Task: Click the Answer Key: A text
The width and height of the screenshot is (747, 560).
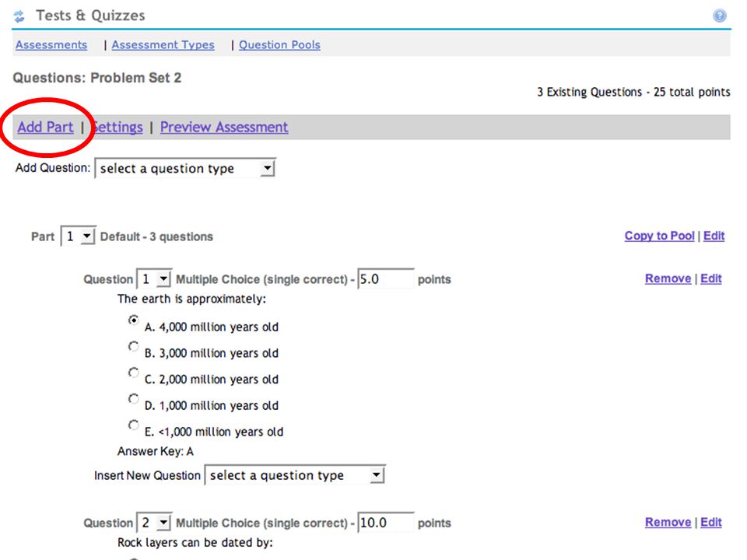Action: [156, 451]
